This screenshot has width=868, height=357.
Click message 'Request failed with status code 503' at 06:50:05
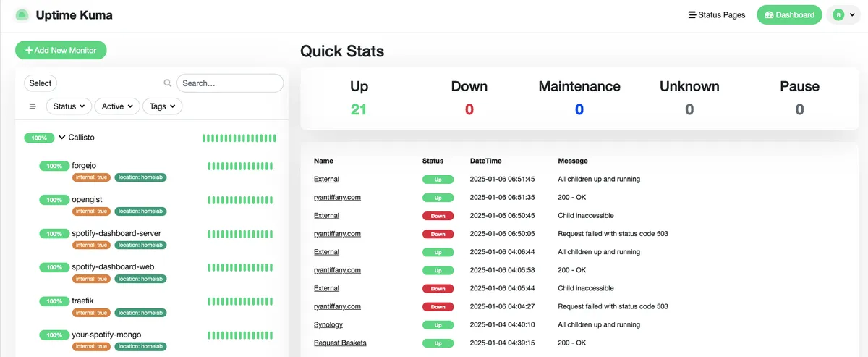point(613,234)
